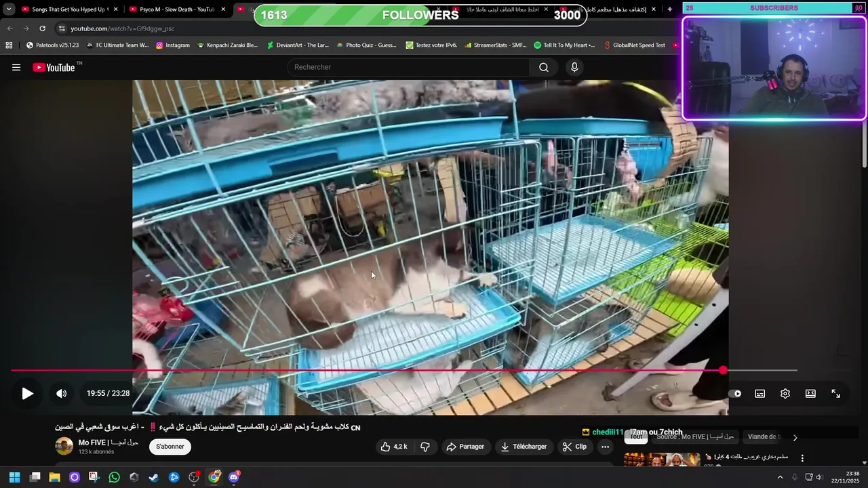The width and height of the screenshot is (868, 488).
Task: Open the StreamerStats - SMF... bookmark
Action: tap(495, 45)
